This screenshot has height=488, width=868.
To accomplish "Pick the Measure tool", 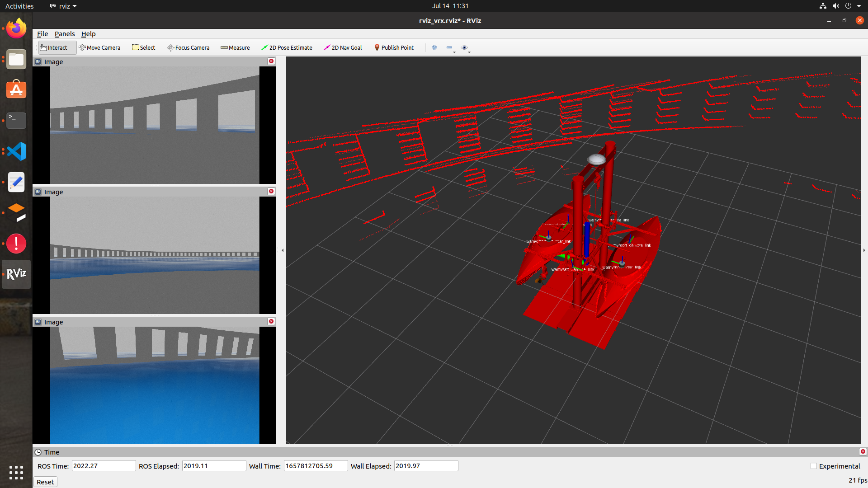I will pos(235,47).
